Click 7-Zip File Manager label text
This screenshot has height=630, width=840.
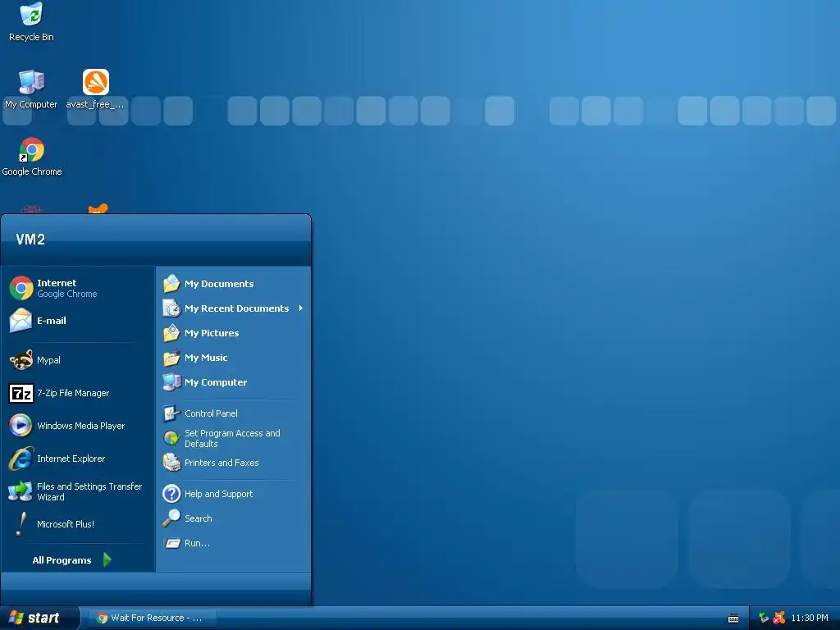pos(73,393)
